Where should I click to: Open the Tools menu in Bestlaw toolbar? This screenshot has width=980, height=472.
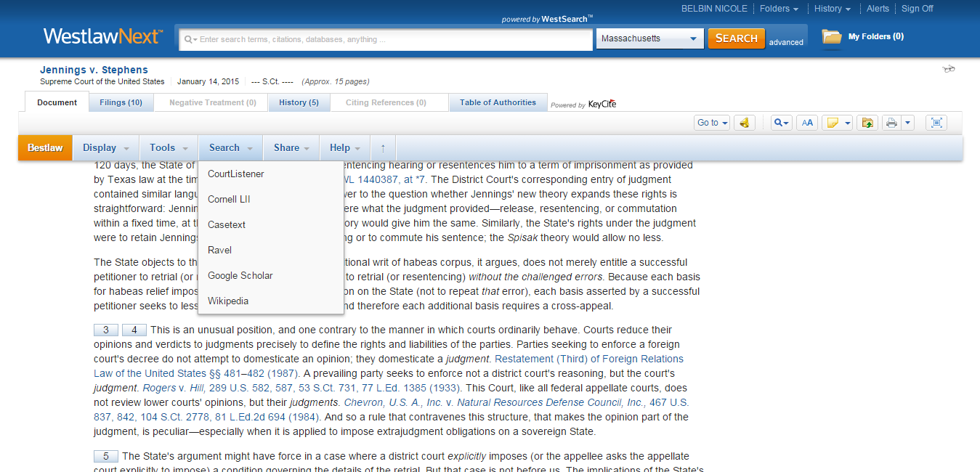coord(169,148)
